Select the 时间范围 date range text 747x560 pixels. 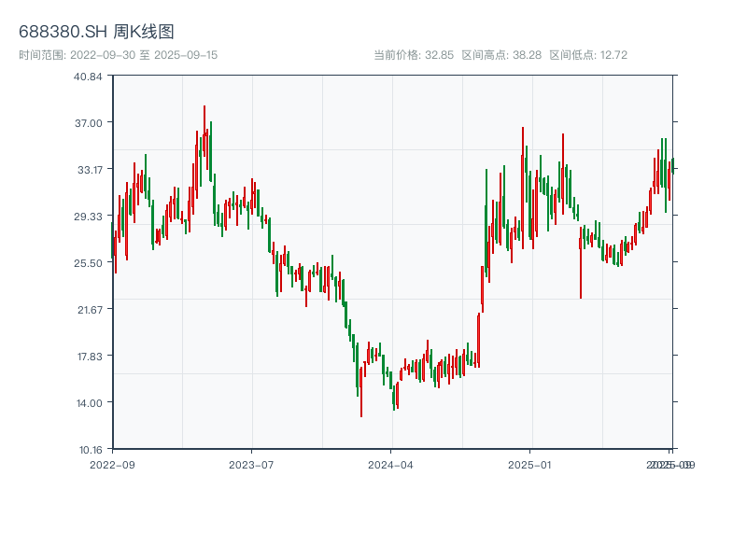point(119,55)
